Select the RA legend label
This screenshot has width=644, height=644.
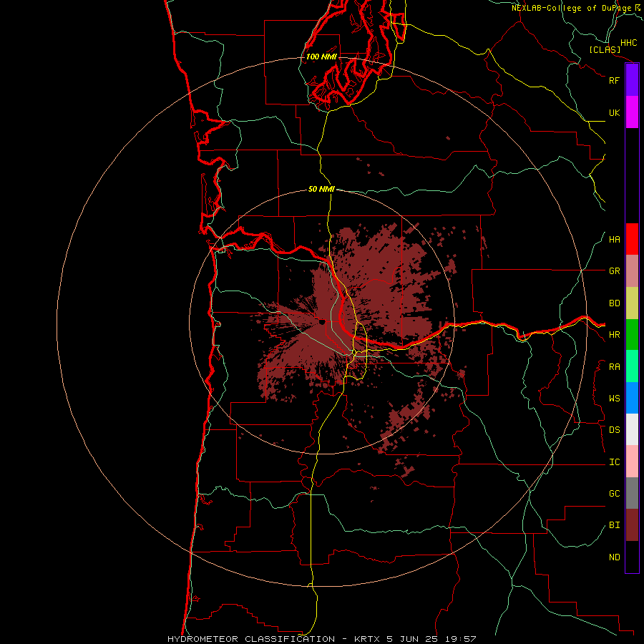(x=615, y=367)
